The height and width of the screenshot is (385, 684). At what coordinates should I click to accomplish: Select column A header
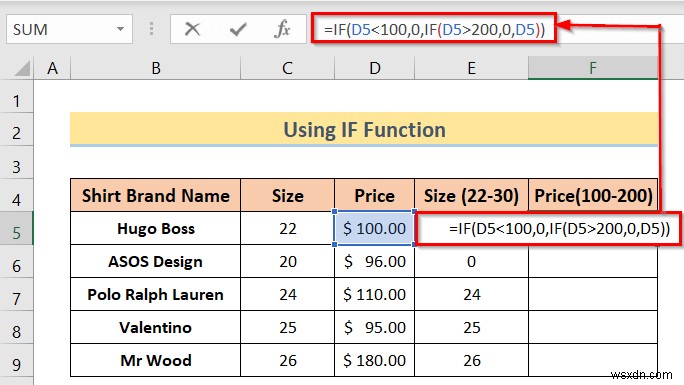(52, 68)
